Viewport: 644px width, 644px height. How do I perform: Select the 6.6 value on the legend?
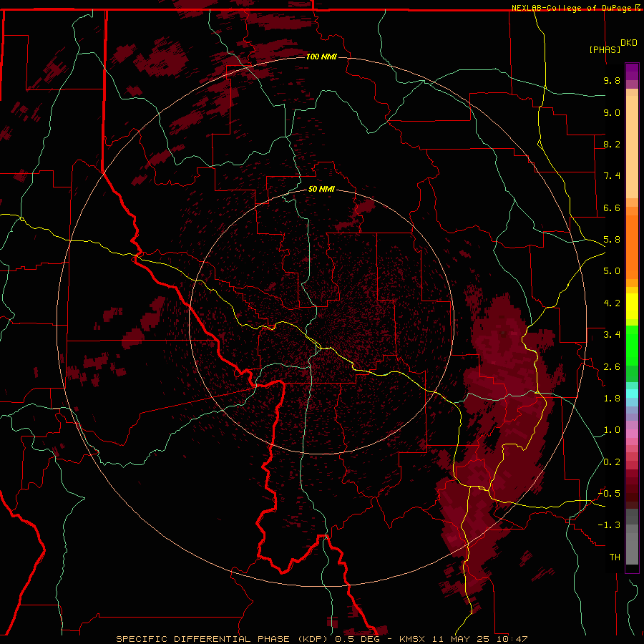pos(612,208)
